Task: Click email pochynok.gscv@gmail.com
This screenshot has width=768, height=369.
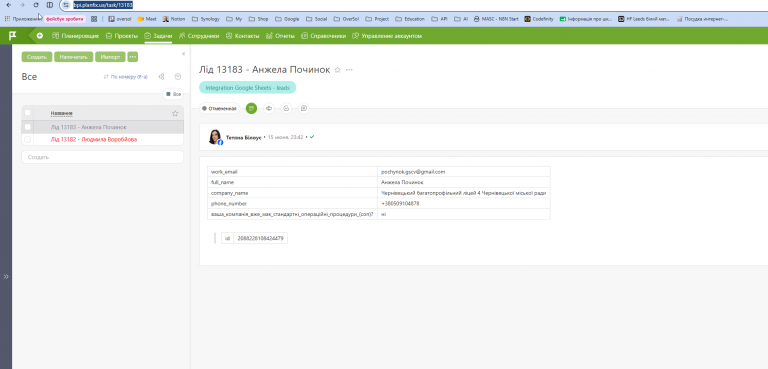Action: pyautogui.click(x=413, y=172)
